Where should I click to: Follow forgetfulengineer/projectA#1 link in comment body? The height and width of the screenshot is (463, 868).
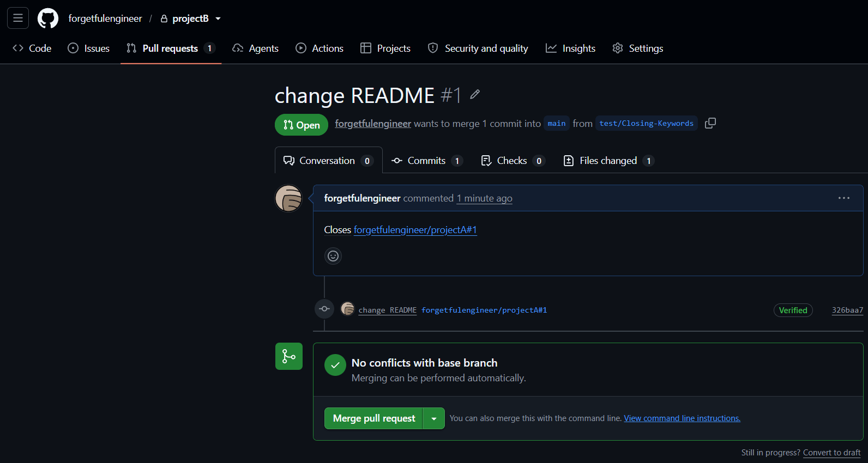coord(415,230)
